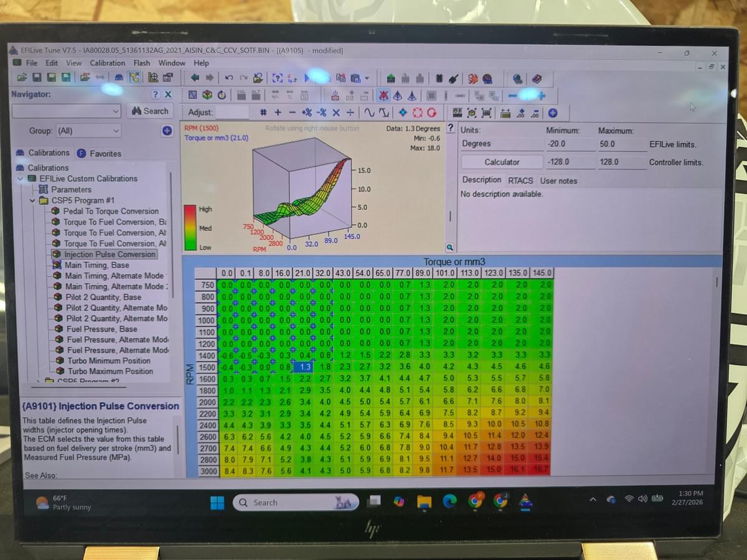
Task: Collapse EFILive Custom Calibrations tree node
Action: click(x=21, y=179)
